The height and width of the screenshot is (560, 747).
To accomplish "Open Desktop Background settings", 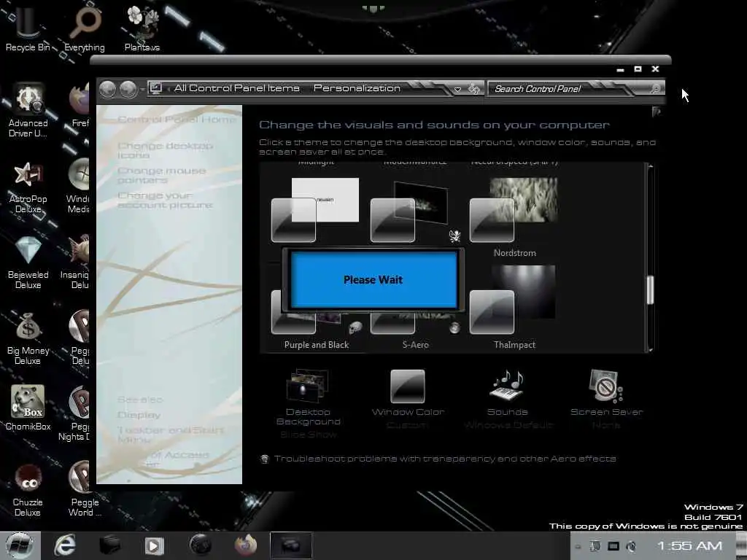I will click(x=309, y=403).
